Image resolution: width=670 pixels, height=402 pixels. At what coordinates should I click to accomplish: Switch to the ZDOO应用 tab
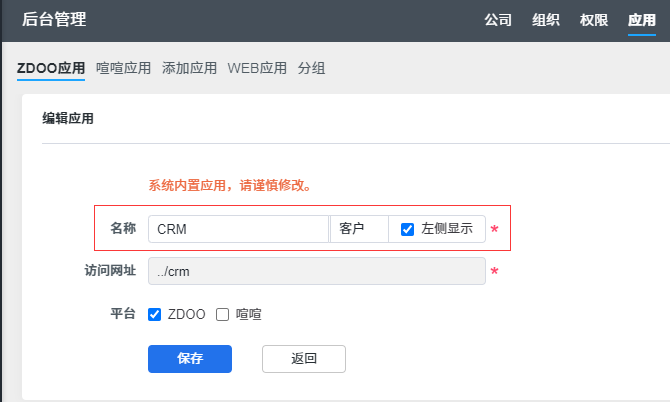(51, 68)
